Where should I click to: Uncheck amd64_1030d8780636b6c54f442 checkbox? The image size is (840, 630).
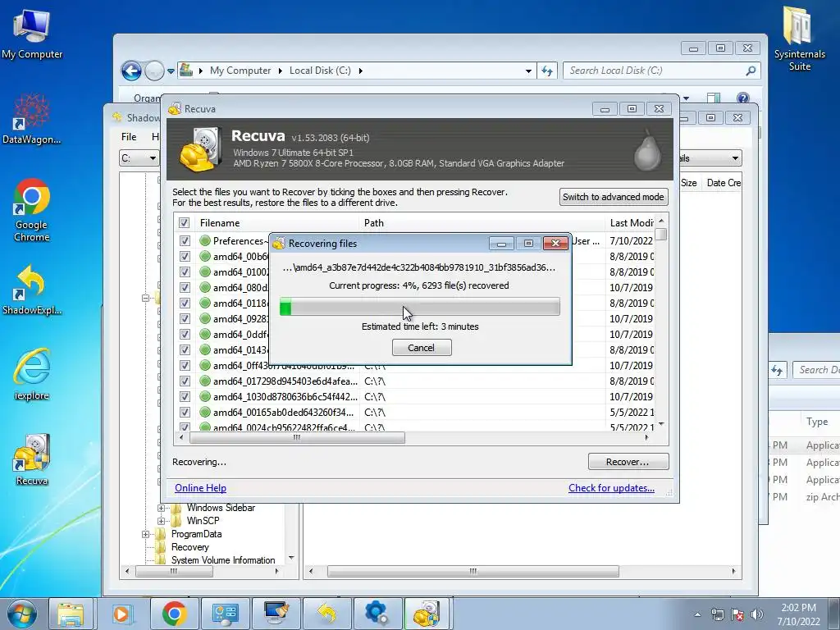click(x=185, y=396)
